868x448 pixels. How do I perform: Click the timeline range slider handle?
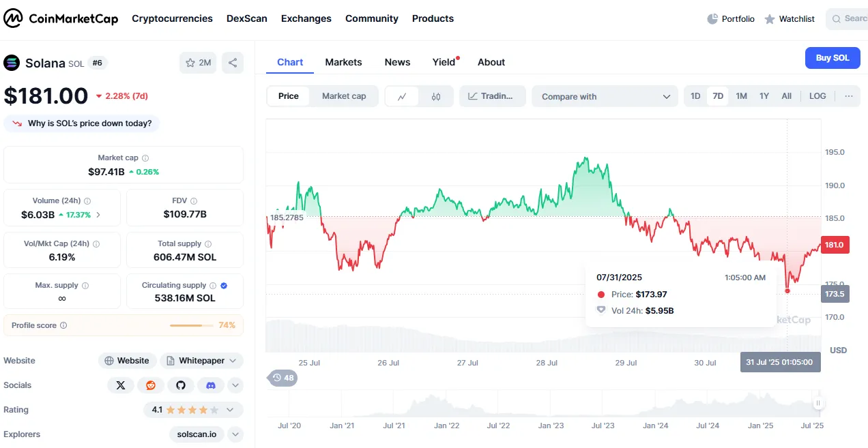(818, 403)
